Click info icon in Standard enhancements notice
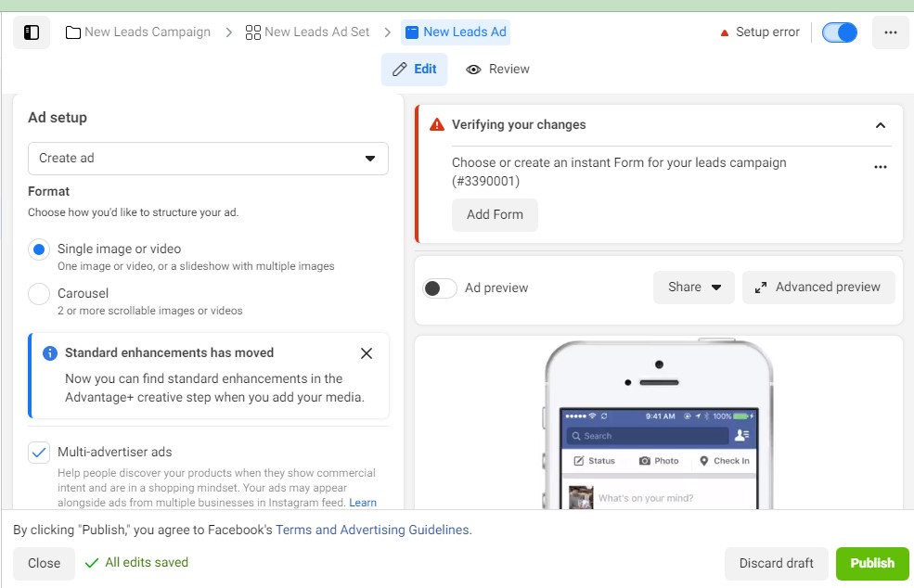 (50, 353)
